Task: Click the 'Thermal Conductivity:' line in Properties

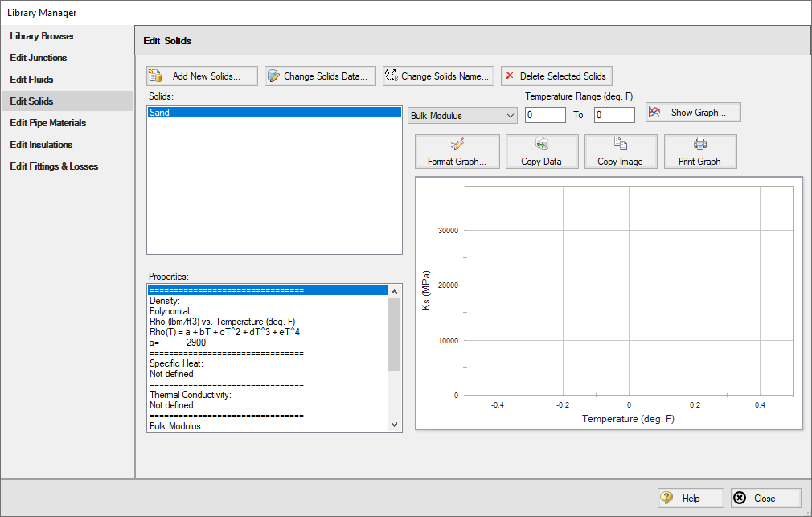Action: 191,395
